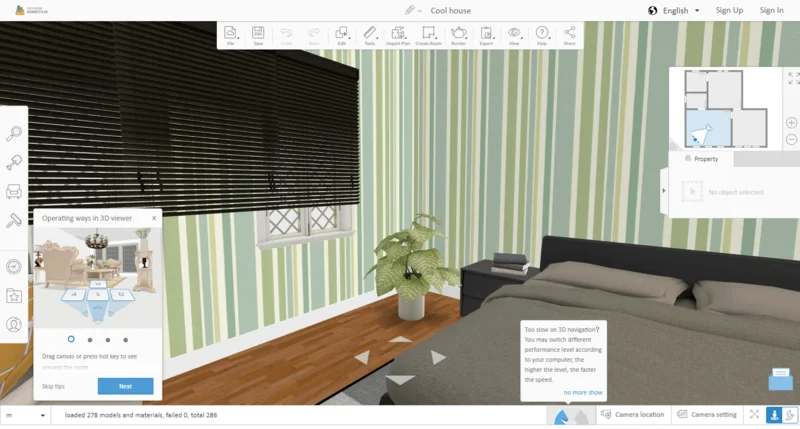The image size is (800, 429).
Task: Select the second tip page dot
Action: 90,340
